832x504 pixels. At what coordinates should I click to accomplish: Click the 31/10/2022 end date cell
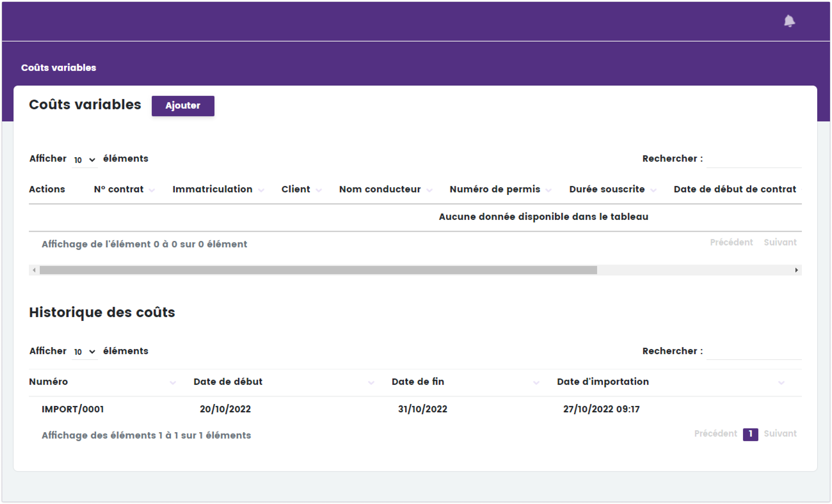422,409
